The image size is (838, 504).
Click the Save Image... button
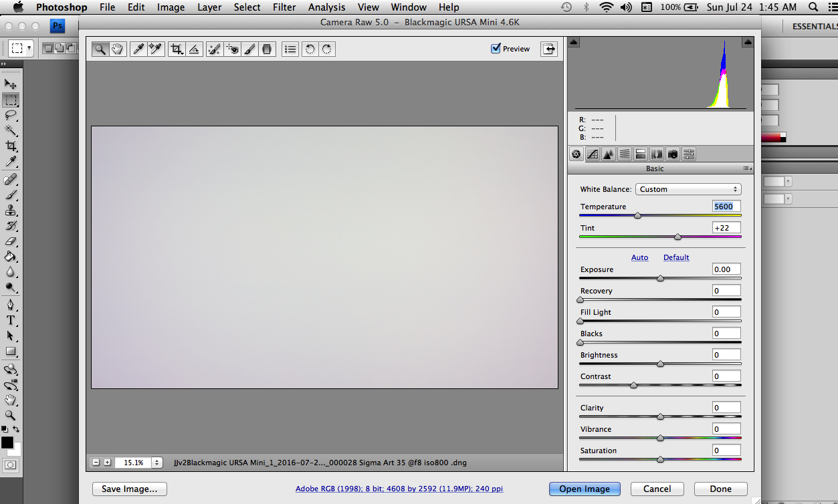130,489
